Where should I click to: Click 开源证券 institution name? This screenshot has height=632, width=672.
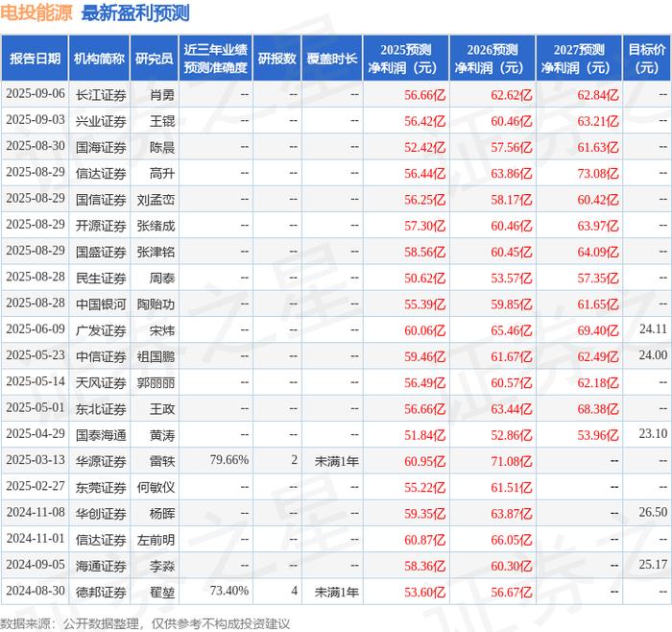click(101, 226)
